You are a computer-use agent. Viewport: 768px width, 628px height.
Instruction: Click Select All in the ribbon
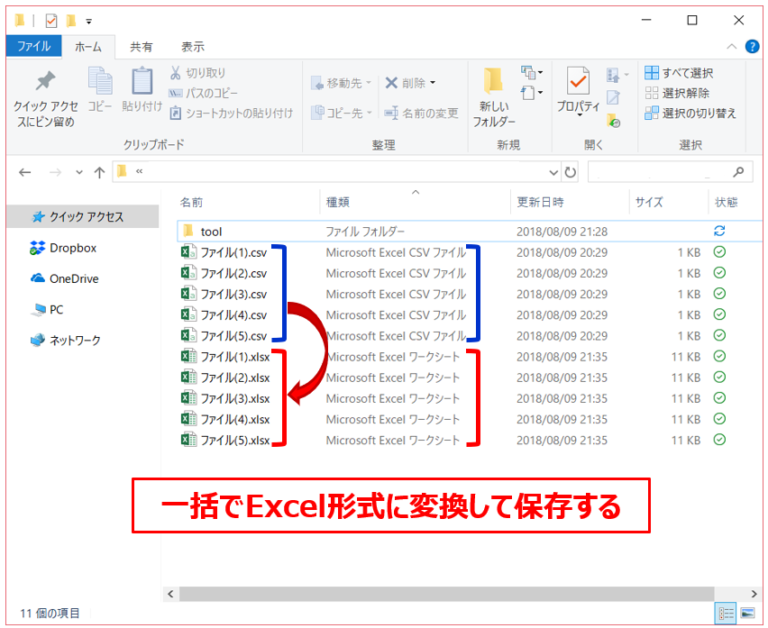[679, 73]
